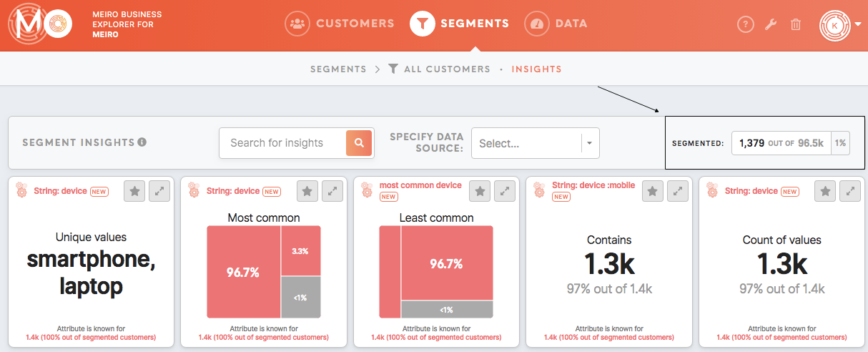The height and width of the screenshot is (352, 868).
Task: Open the All Customers breadcrumb link
Action: point(439,69)
